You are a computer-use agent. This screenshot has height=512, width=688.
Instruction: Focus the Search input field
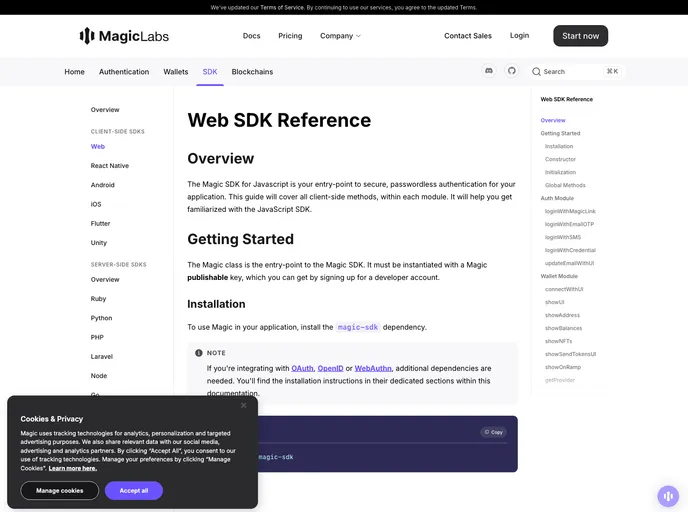click(x=575, y=72)
